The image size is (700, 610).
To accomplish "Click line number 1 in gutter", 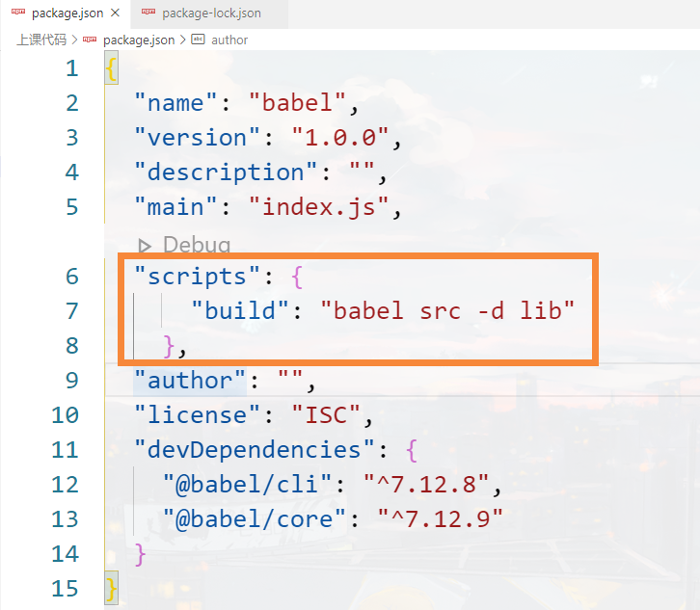I will point(72,68).
